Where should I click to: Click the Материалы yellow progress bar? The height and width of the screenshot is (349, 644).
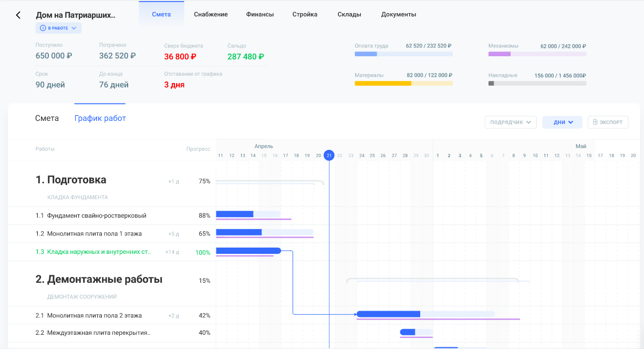(x=403, y=83)
